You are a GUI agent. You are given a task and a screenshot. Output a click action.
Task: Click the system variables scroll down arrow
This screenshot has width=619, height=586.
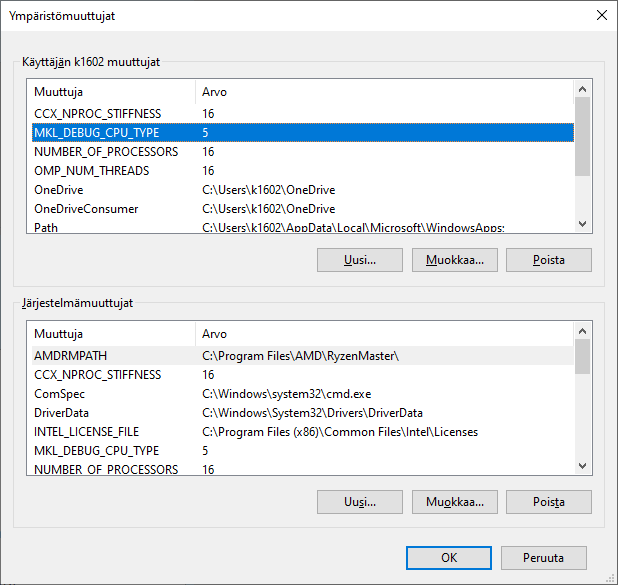pos(582,466)
